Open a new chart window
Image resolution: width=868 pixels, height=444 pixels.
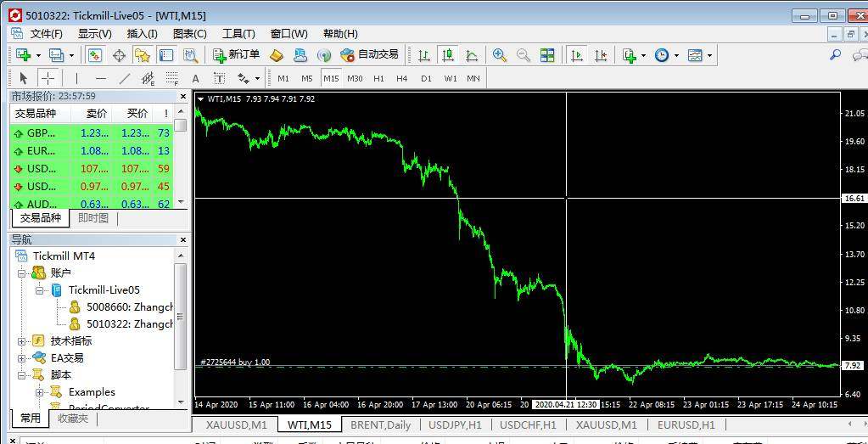pyautogui.click(x=23, y=55)
